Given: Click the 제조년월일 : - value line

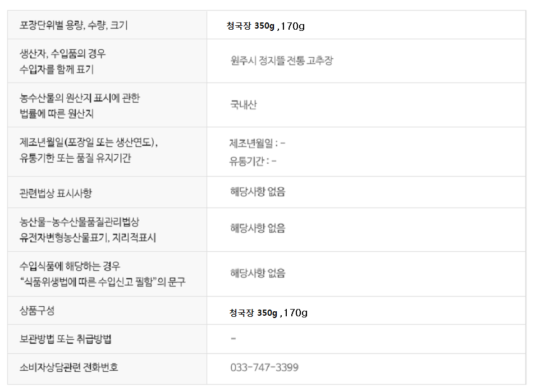Looking at the screenshot, I should coord(257,143).
